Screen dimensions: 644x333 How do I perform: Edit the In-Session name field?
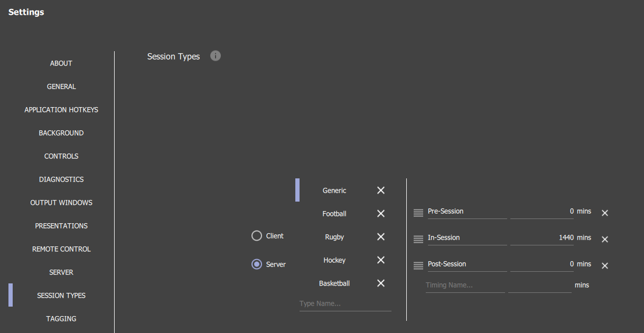point(467,238)
